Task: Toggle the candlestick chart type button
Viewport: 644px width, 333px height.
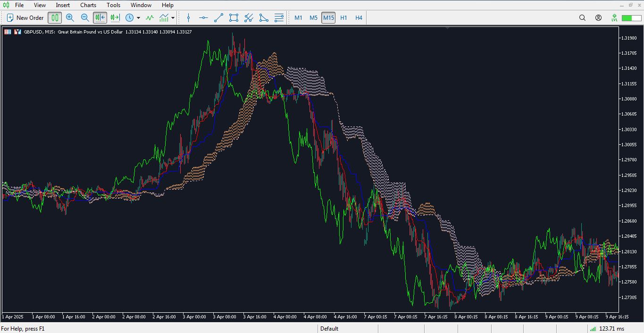Action: click(x=55, y=18)
